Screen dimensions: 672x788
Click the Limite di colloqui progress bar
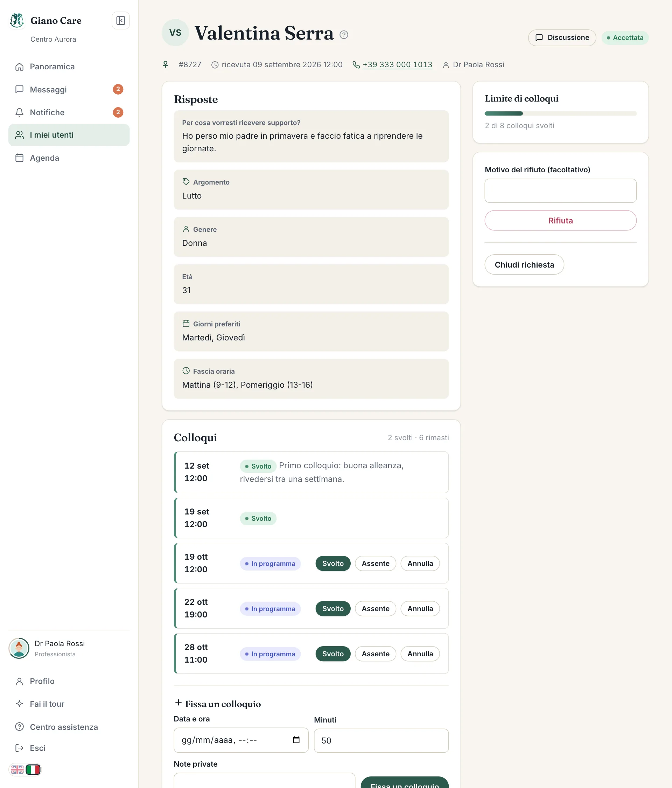560,113
